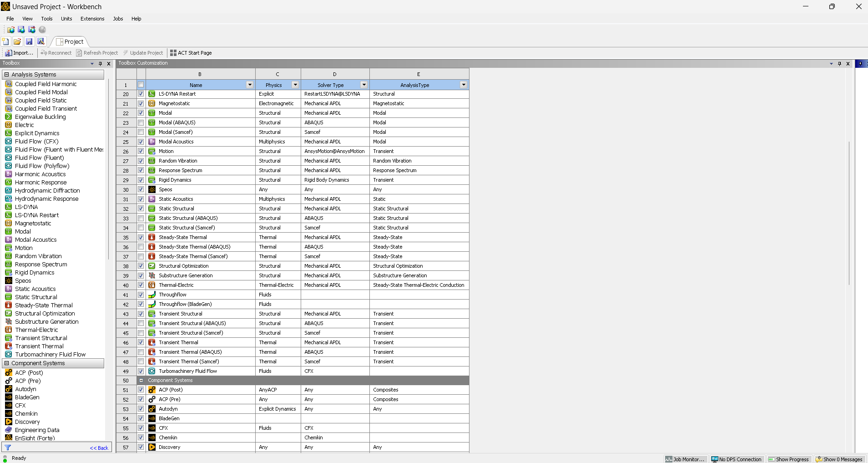Click the Show Progress button
The width and height of the screenshot is (868, 463).
tap(789, 459)
